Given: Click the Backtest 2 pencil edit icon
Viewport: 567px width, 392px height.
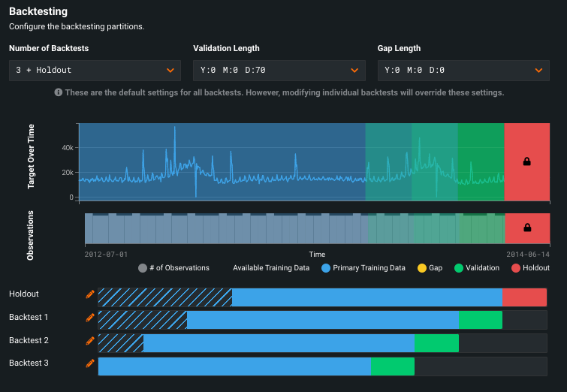Looking at the screenshot, I should [x=90, y=341].
